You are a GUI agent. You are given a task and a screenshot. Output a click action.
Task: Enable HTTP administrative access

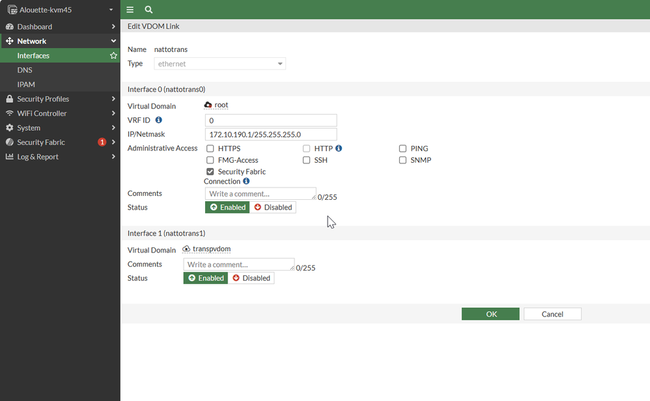coord(306,148)
